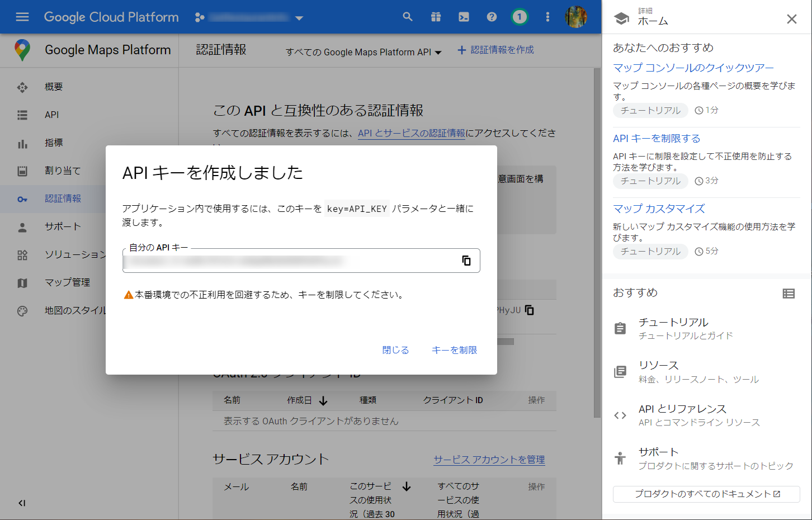
Task: Click プロダクトのすべてのドキュメント button
Action: [x=707, y=494]
